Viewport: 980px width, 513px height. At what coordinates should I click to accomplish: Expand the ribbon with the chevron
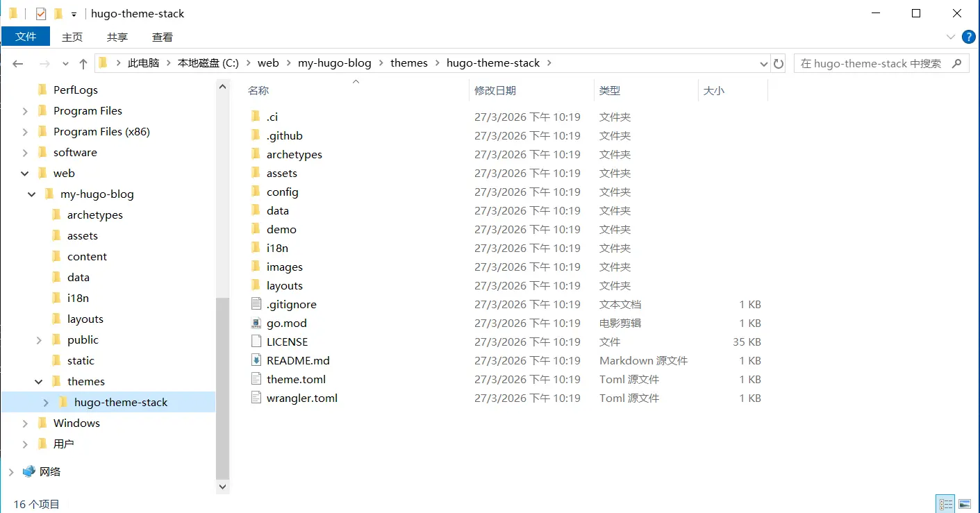coord(951,37)
